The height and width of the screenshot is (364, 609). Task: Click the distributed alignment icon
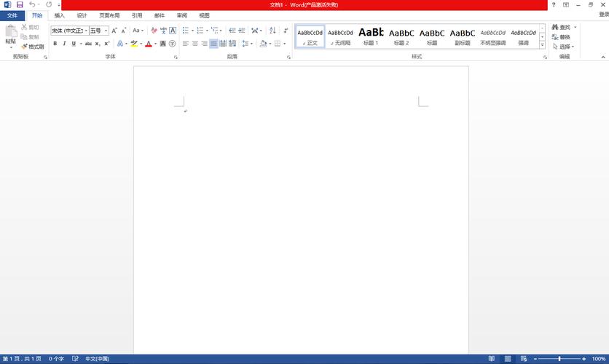(x=223, y=44)
